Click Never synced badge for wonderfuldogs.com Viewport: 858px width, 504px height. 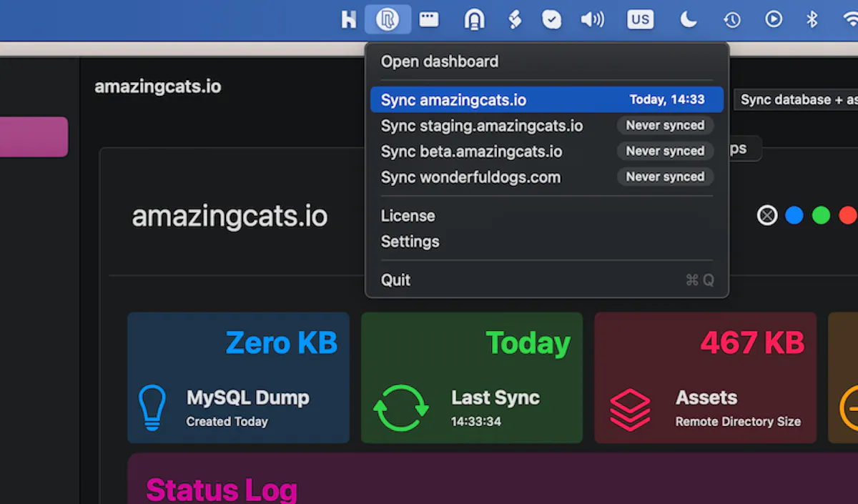(x=666, y=177)
